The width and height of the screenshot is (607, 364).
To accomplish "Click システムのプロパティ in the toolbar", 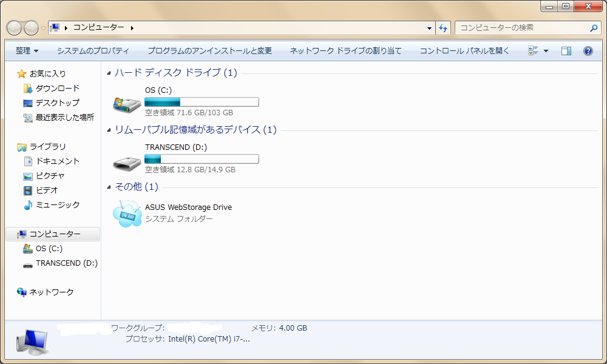I will click(x=93, y=51).
